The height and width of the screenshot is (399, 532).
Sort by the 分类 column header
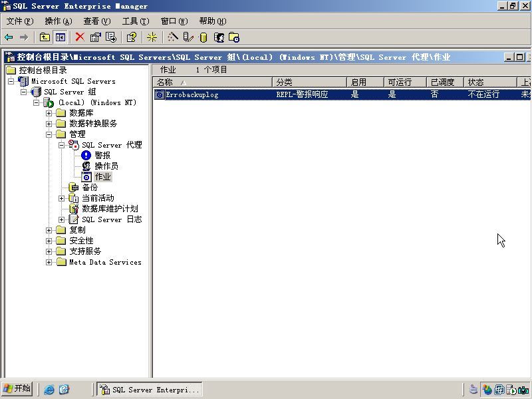click(309, 82)
